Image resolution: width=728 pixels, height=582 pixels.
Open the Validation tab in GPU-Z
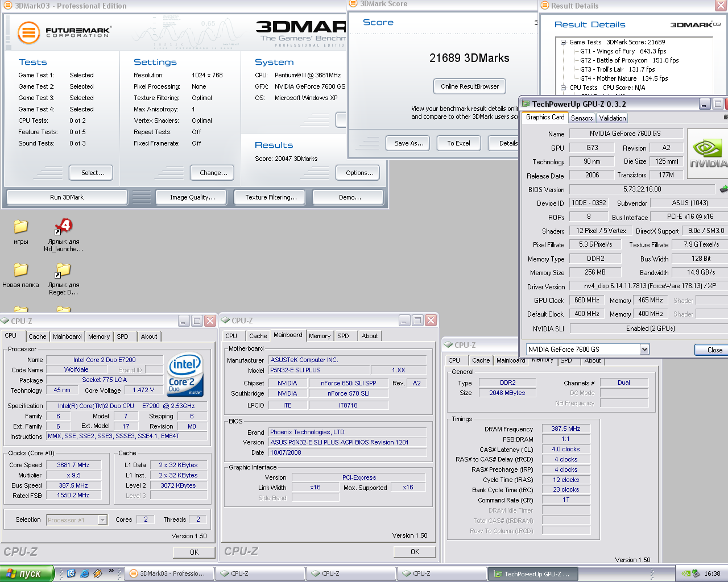point(613,118)
